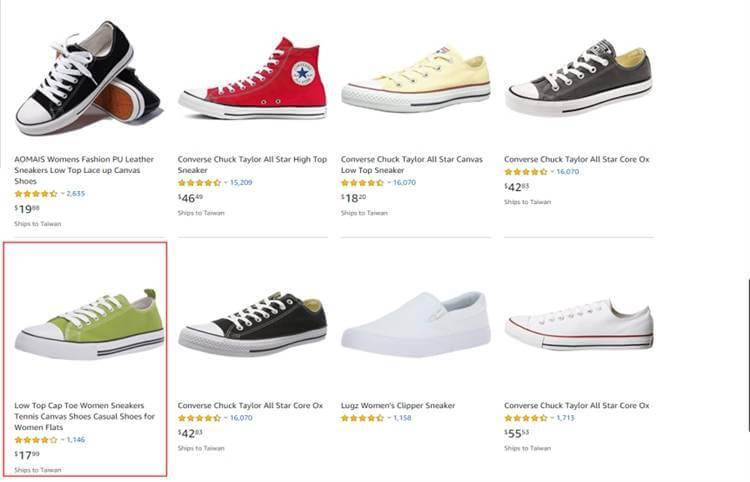Click the $55.53 price of white Converse

(x=517, y=433)
